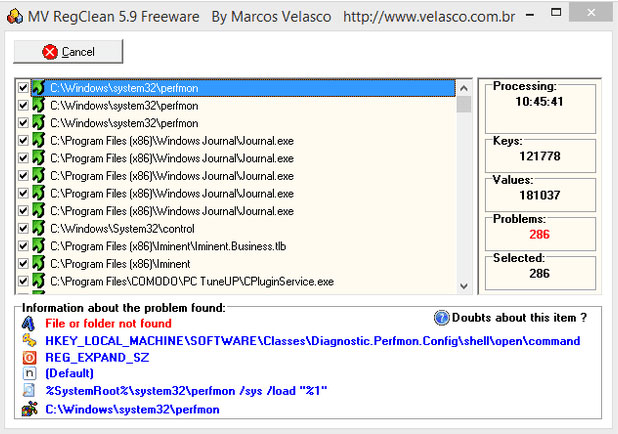The image size is (618, 434).
Task: Open the 'Doubts about this item ?' link
Action: click(519, 318)
